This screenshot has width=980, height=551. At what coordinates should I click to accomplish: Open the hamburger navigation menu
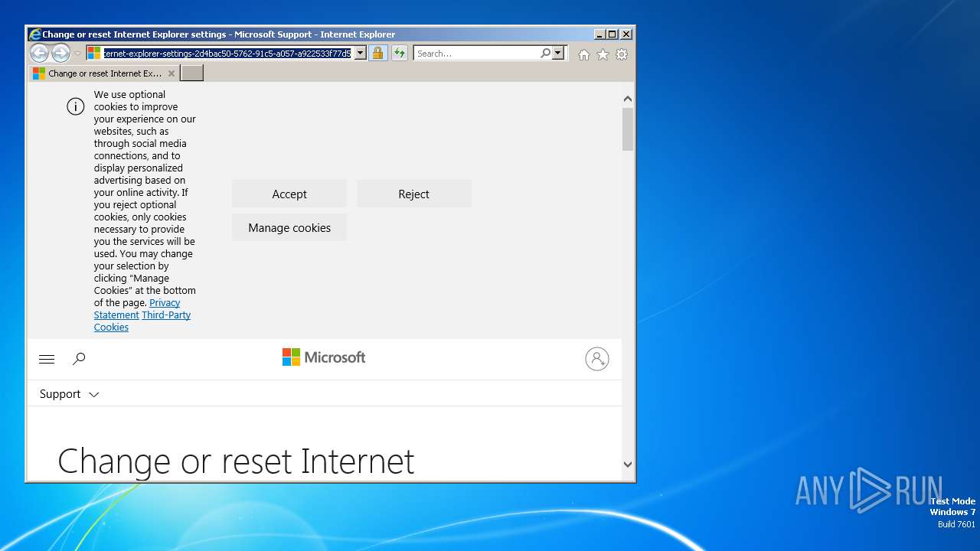click(x=47, y=359)
